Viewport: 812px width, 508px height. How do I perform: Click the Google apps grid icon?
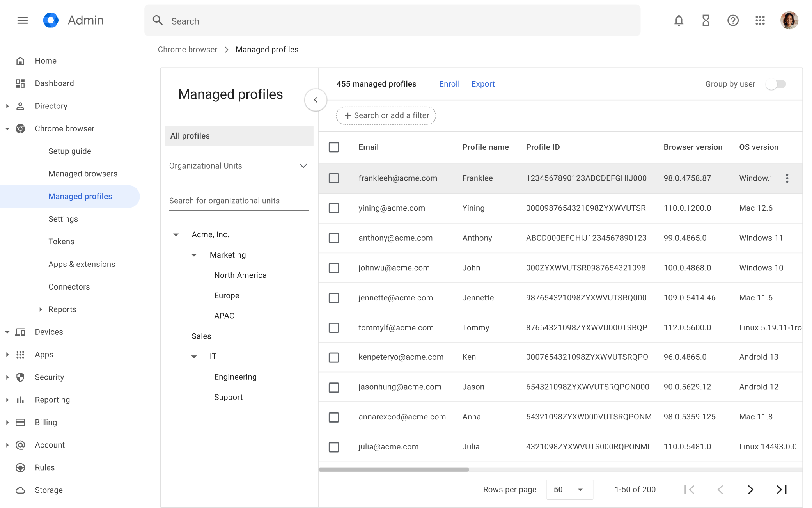759,21
